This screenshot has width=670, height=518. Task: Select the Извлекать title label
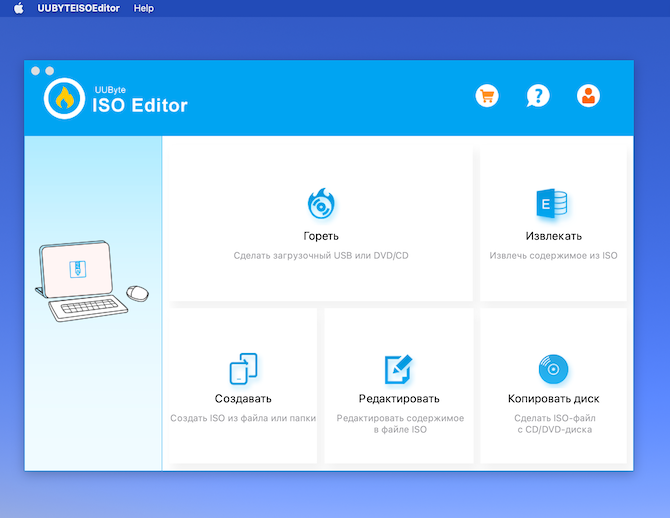[553, 236]
